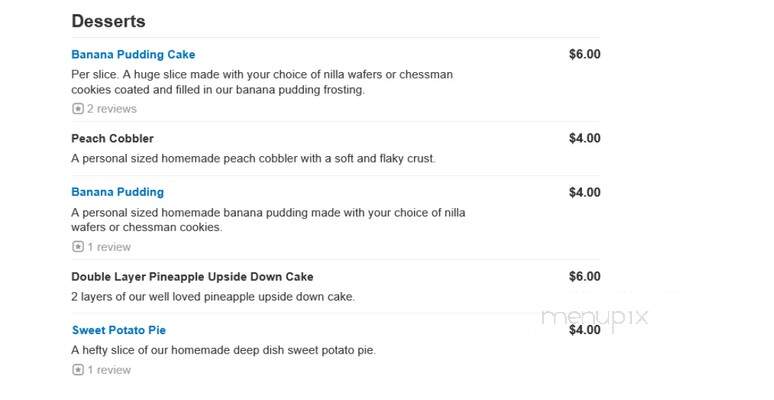
Task: Click the Banana Pudding review star icon
Action: pyautogui.click(x=77, y=246)
